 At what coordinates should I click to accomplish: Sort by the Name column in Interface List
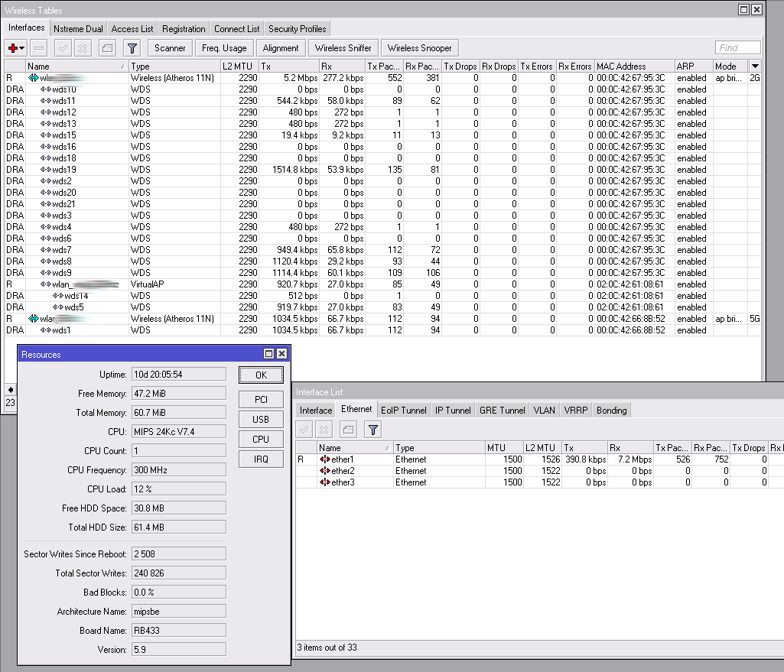tap(354, 448)
